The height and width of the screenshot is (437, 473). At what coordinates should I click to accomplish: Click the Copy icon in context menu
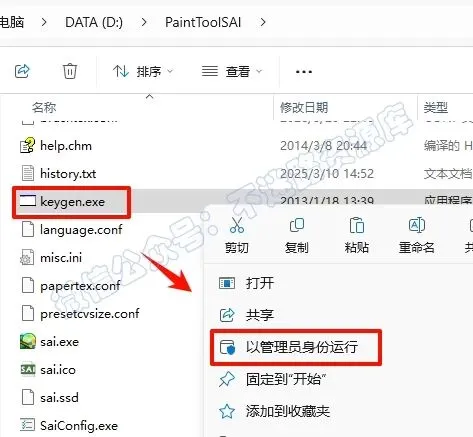(297, 225)
